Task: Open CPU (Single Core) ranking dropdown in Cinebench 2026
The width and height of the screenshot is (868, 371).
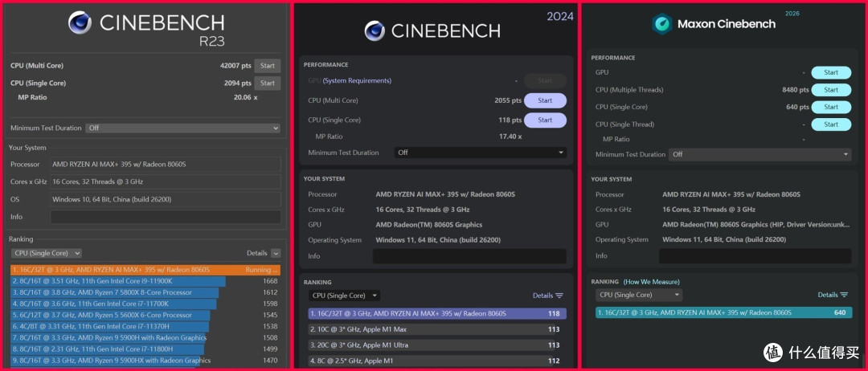Action: (x=639, y=296)
